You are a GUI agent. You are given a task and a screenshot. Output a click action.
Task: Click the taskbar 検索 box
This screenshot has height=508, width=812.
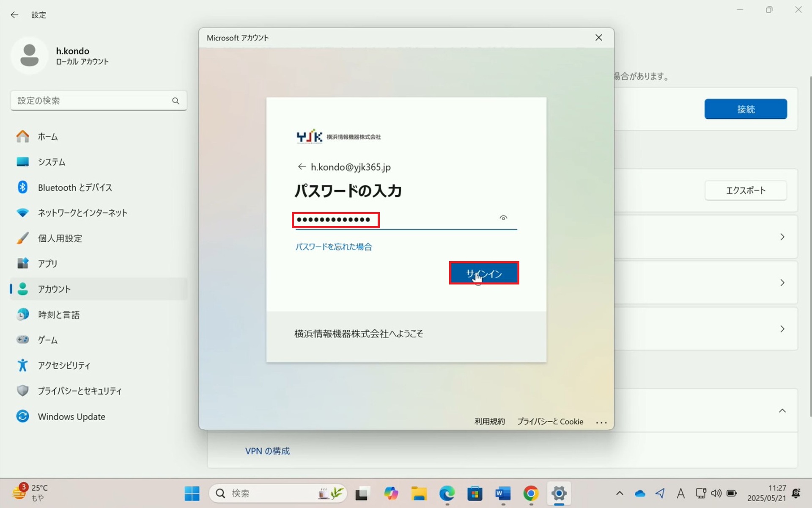click(x=278, y=493)
